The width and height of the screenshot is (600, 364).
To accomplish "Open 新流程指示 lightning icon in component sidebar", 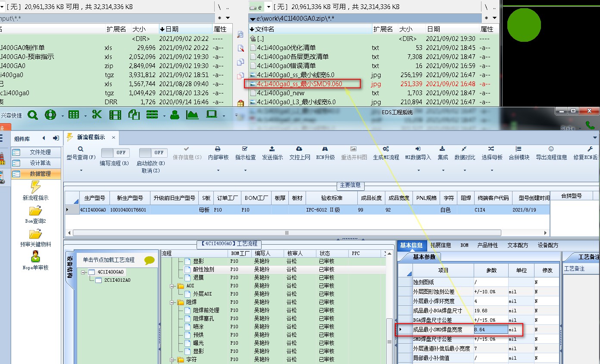I will tap(36, 187).
